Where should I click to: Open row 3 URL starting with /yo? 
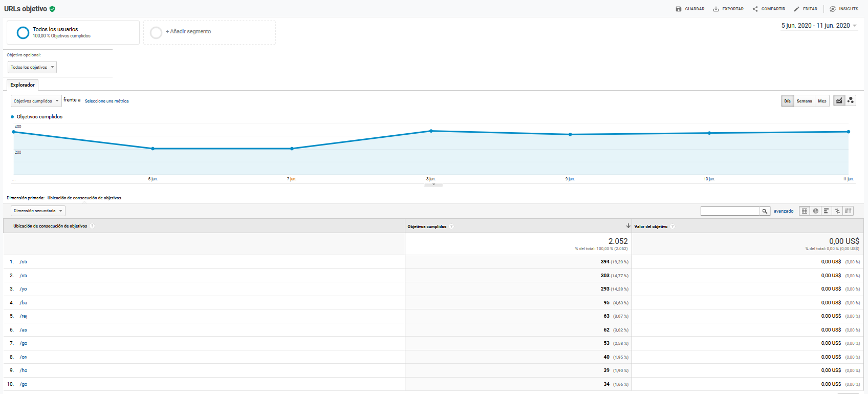[24, 289]
